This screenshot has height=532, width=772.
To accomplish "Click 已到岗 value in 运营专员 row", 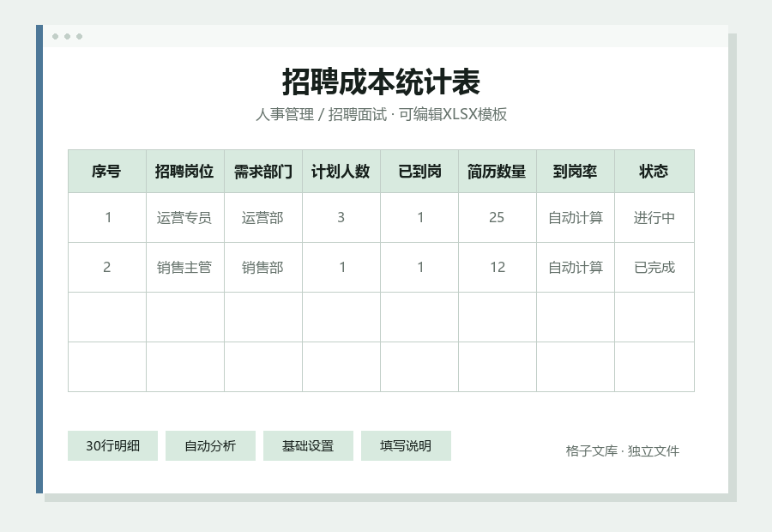I will click(x=419, y=218).
